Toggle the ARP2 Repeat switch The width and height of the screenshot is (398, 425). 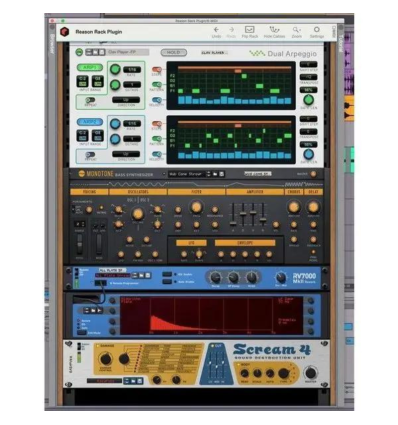[x=90, y=154]
